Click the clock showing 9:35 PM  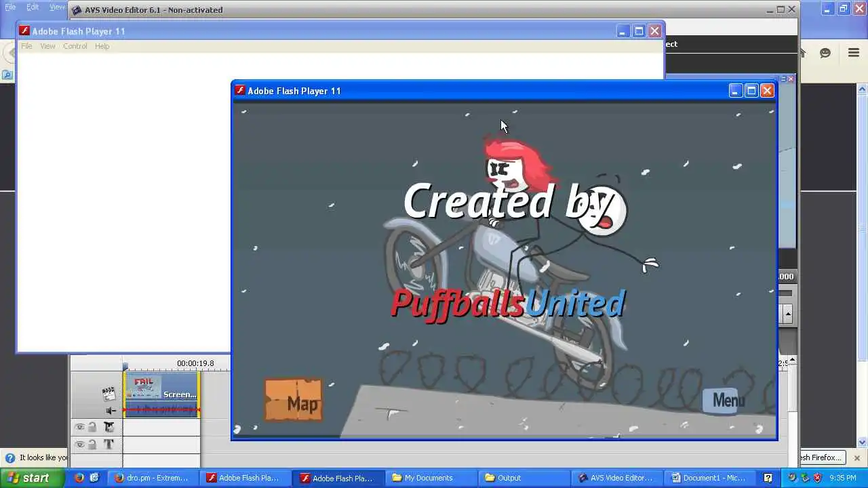pyautogui.click(x=843, y=478)
